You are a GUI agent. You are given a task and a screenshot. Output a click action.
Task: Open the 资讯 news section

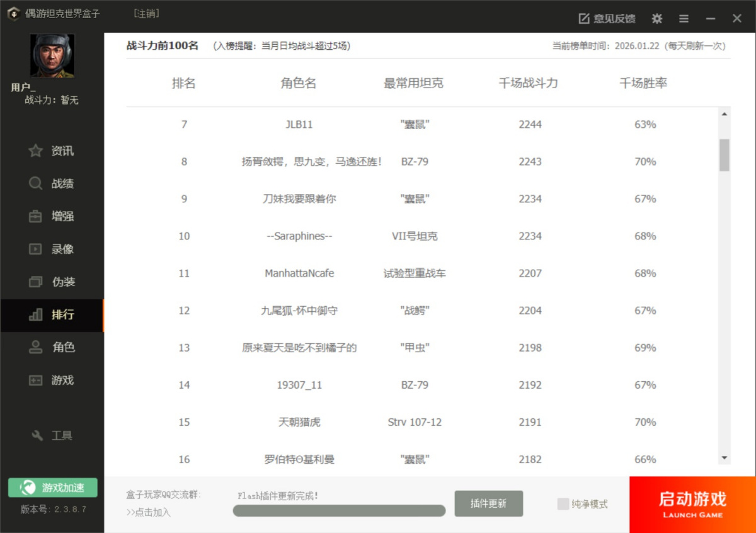pyautogui.click(x=53, y=151)
